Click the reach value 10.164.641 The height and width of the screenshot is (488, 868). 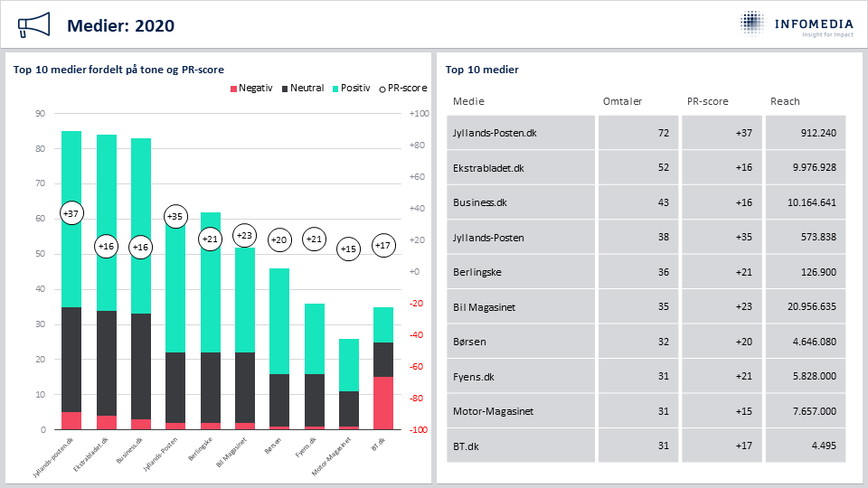(x=812, y=202)
